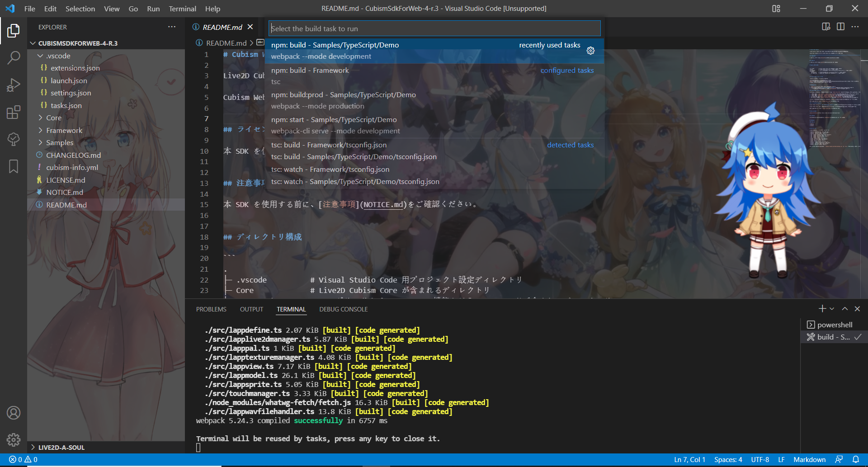Open the Search view in activity bar

[14, 57]
